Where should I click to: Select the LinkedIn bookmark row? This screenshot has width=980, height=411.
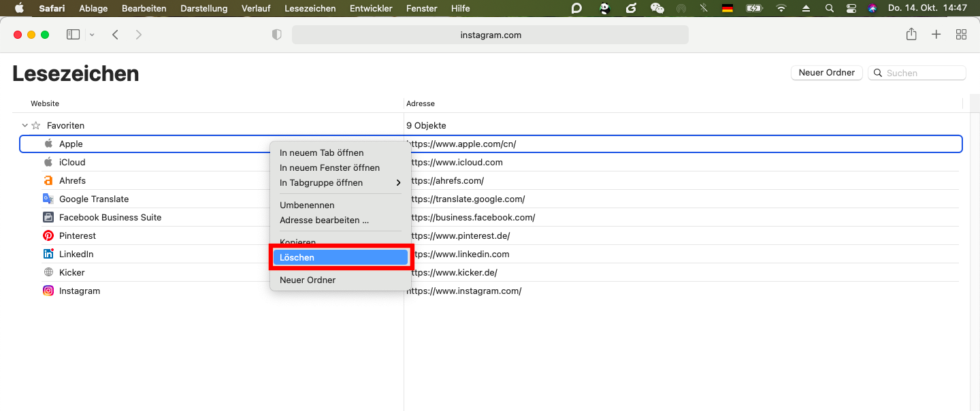490,254
